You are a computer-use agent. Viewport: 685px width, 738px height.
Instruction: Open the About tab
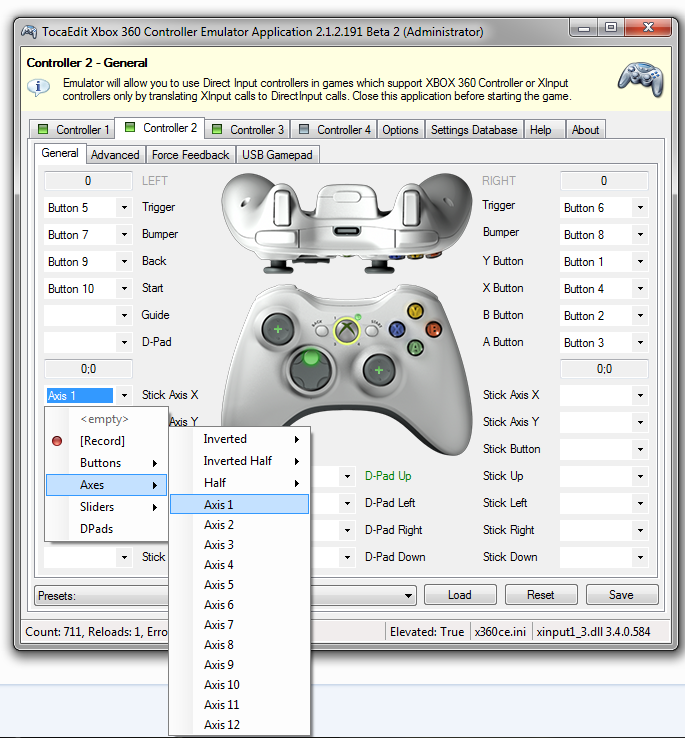585,129
